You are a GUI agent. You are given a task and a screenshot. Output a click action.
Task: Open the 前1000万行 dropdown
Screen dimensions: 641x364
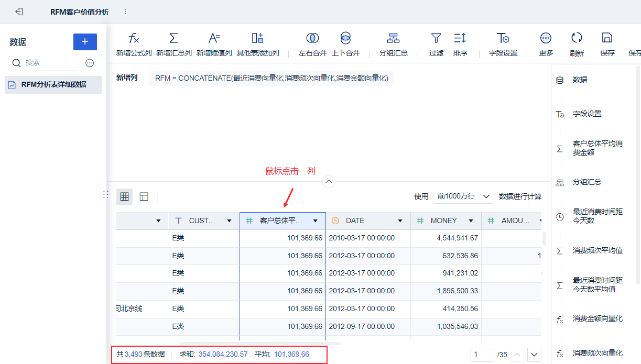click(464, 196)
